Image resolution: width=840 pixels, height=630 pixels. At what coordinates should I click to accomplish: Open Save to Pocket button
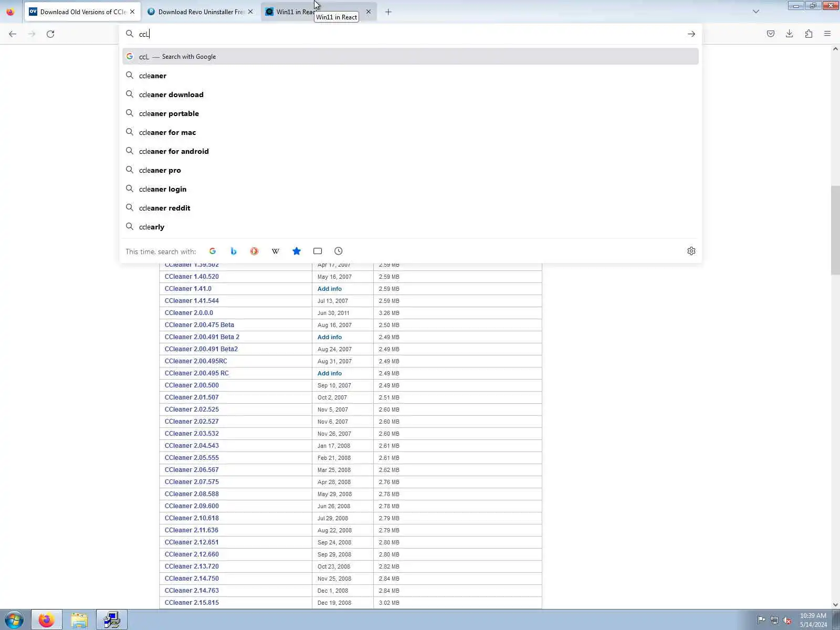click(771, 34)
